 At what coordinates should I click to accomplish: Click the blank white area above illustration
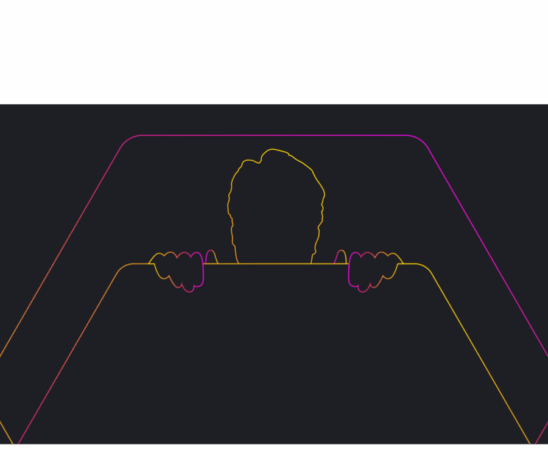click(x=274, y=52)
